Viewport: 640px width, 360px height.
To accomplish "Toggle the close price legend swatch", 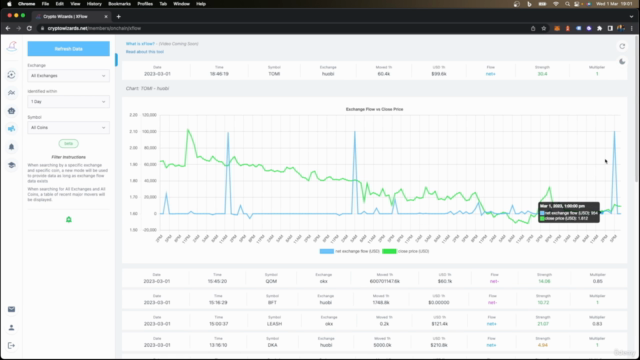I will click(389, 251).
